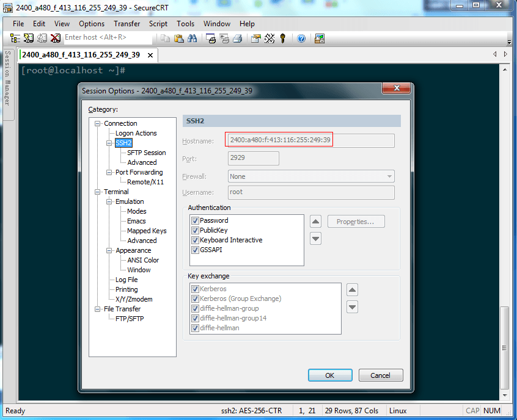Open the Transfer menu
Image resolution: width=517 pixels, height=420 pixels.
127,24
